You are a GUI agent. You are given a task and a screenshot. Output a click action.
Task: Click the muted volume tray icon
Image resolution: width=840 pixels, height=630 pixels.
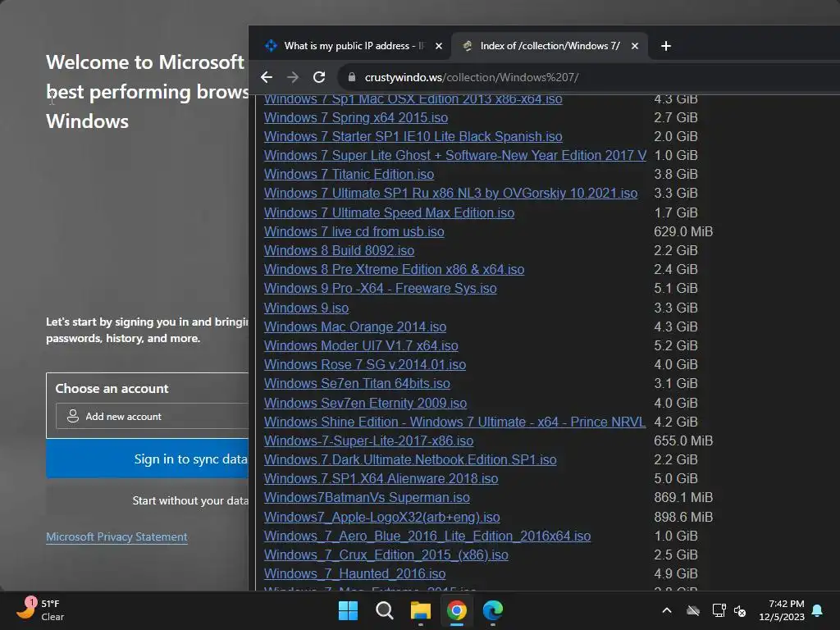[741, 610]
